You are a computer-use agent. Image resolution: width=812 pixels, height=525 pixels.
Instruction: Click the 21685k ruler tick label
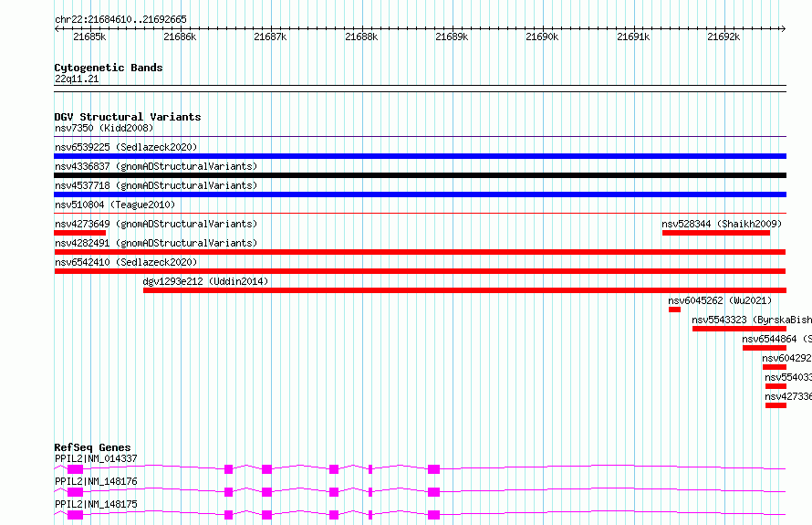tap(89, 37)
